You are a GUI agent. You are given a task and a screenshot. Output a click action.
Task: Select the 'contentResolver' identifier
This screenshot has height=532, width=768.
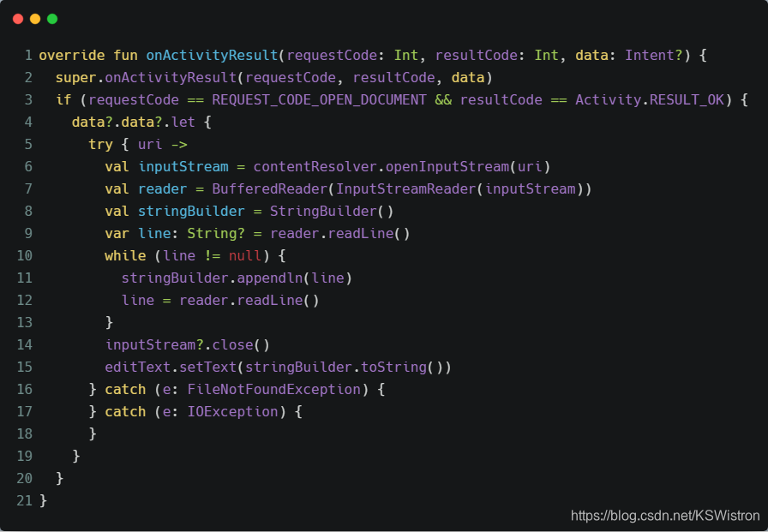315,166
